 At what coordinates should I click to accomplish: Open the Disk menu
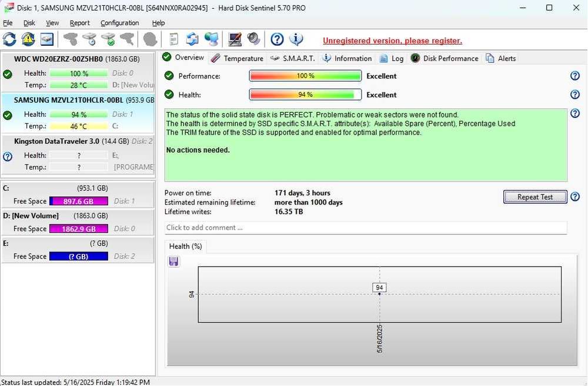(x=29, y=23)
